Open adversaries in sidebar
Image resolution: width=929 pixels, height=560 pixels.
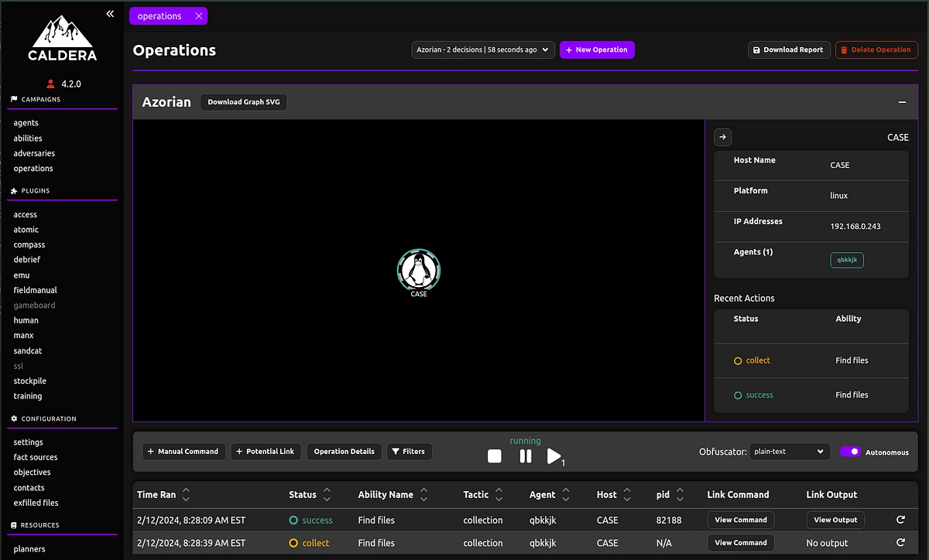pos(34,153)
